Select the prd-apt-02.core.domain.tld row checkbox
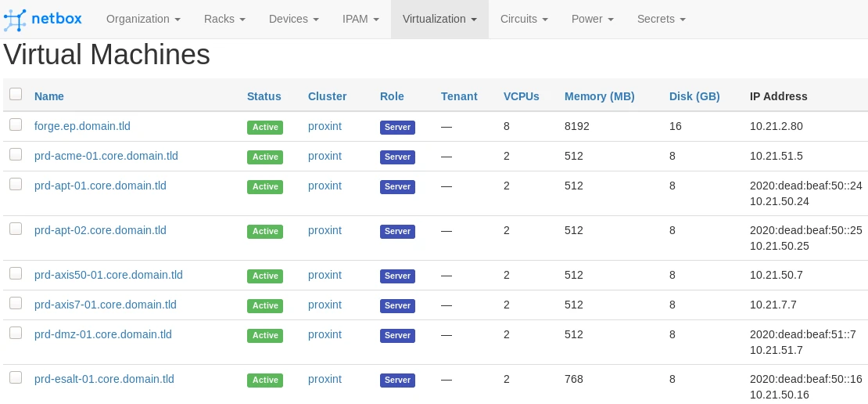Image resolution: width=868 pixels, height=404 pixels. (16, 229)
